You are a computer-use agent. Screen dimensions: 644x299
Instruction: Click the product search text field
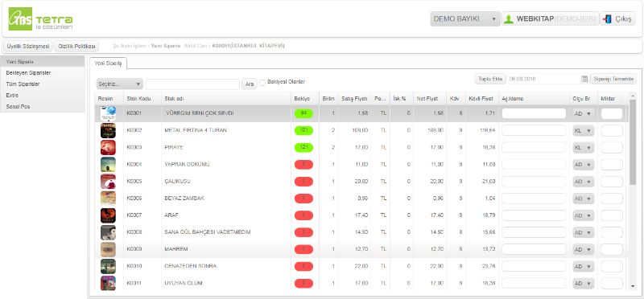coord(192,84)
